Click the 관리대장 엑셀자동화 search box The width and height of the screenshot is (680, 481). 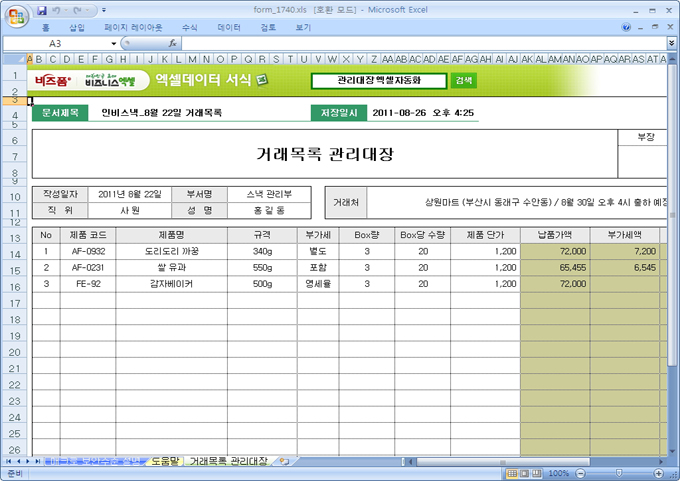click(x=379, y=80)
